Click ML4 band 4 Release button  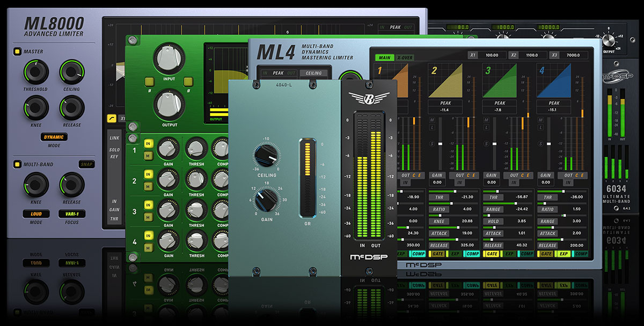(x=547, y=246)
